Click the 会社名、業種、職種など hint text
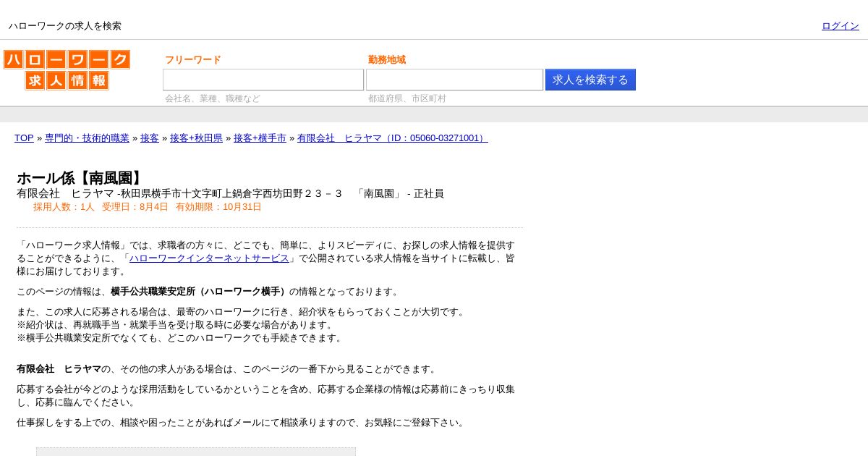868x456 pixels. (212, 98)
